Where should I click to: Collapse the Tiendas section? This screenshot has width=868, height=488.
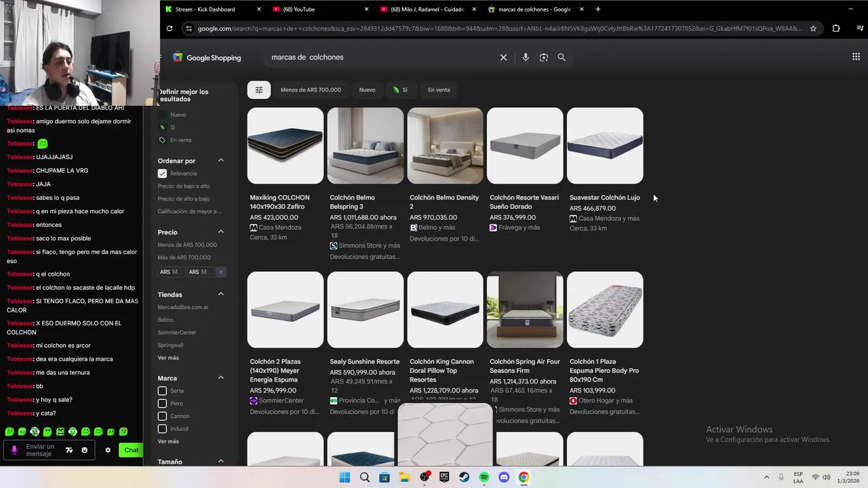(221, 294)
